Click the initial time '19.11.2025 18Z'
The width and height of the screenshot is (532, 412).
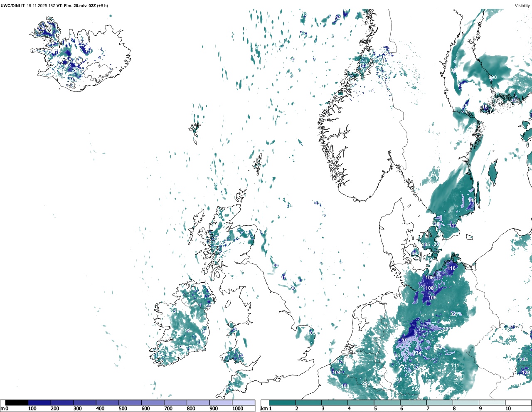pyautogui.click(x=41, y=5)
